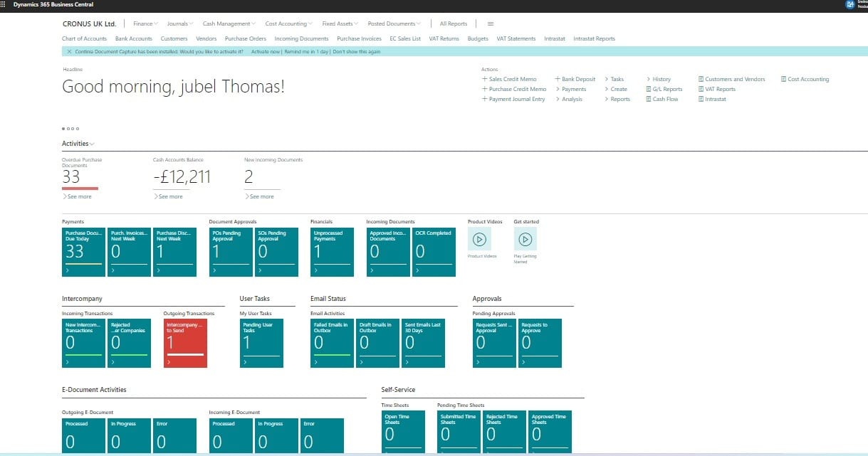
Task: Click the headline carousel dots
Action: (70, 129)
